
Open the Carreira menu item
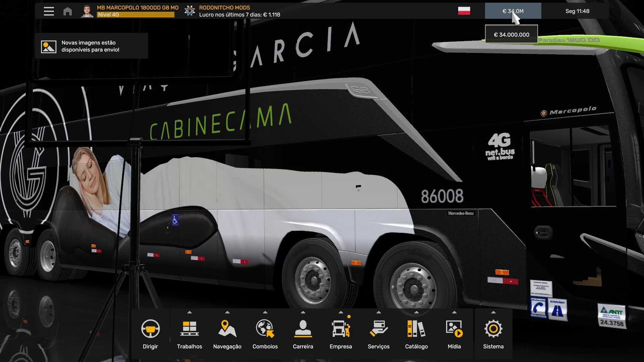303,334
